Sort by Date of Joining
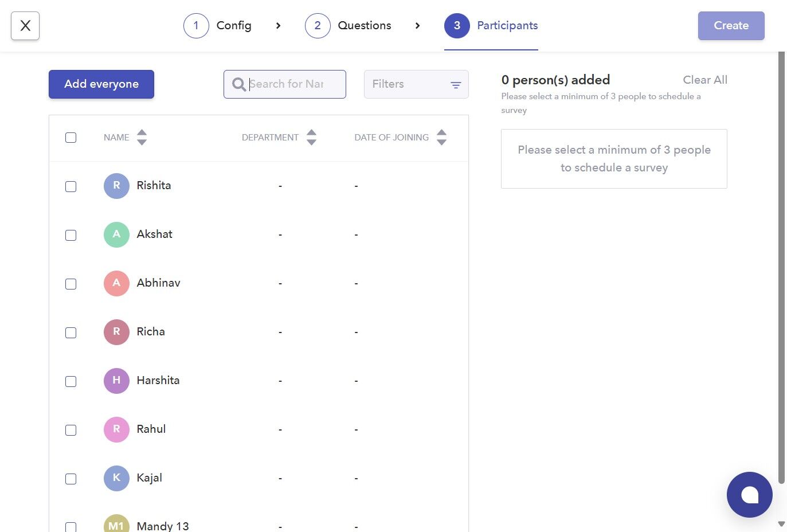 click(441, 138)
